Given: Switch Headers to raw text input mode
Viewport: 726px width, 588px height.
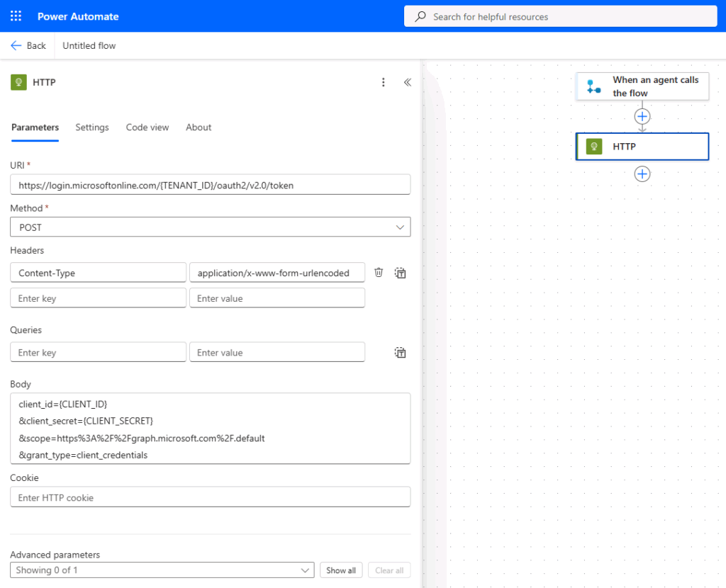Looking at the screenshot, I should pos(400,272).
